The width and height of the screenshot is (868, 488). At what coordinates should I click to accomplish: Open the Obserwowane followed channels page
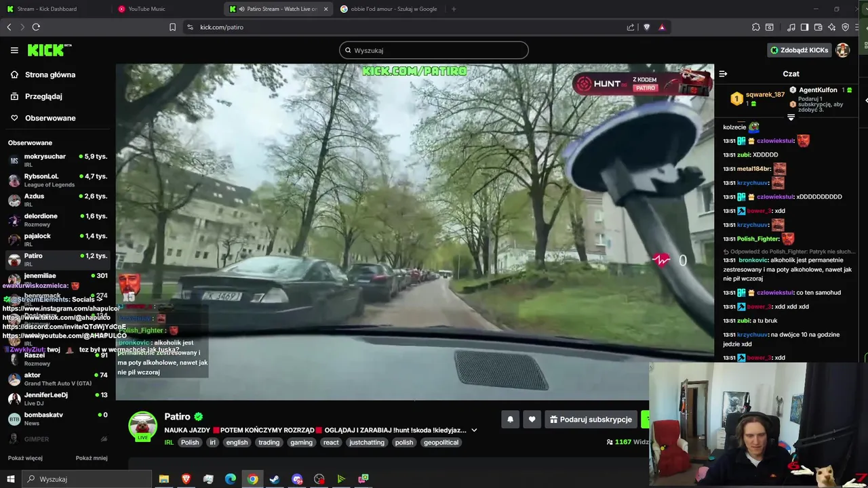click(50, 118)
